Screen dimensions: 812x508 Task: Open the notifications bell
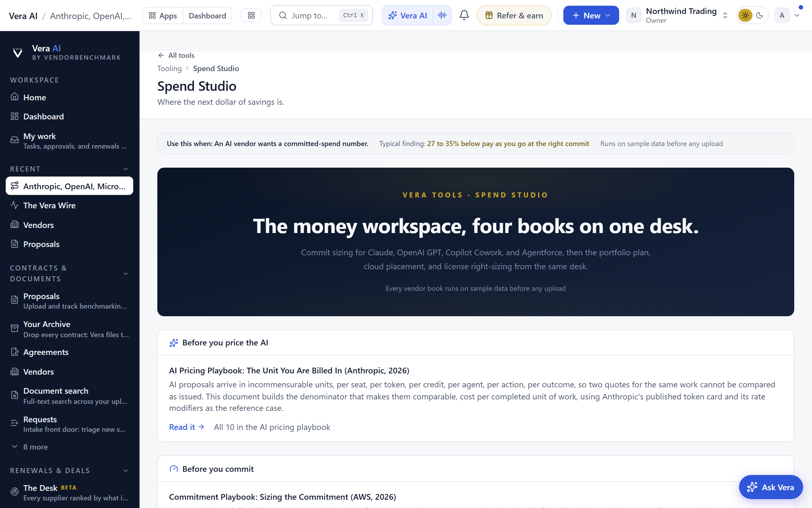464,15
